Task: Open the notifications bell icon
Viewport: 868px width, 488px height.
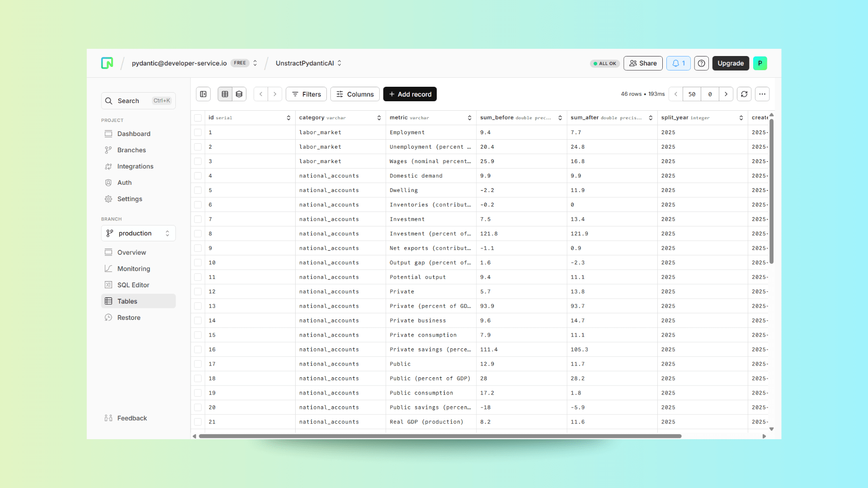Action: 678,63
